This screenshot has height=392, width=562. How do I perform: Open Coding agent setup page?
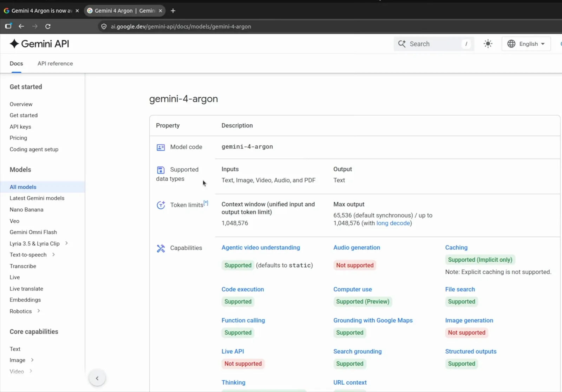[34, 149]
